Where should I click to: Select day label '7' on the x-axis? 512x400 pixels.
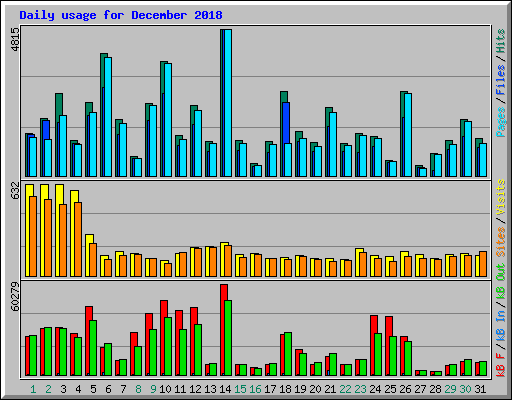(x=123, y=389)
